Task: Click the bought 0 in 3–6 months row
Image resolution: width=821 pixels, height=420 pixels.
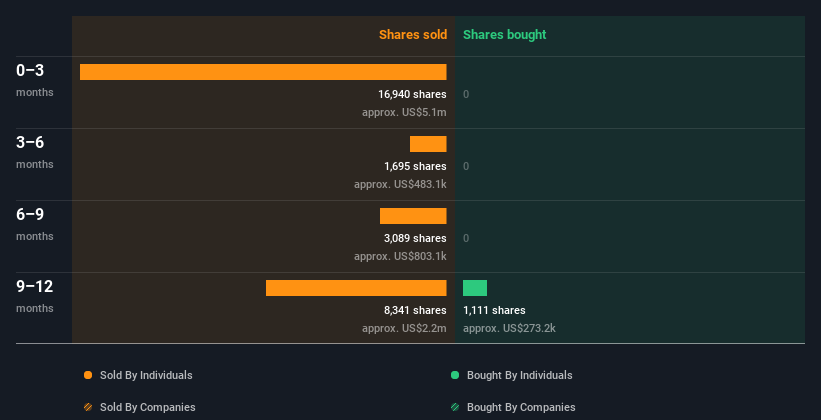Action: pyautogui.click(x=466, y=167)
